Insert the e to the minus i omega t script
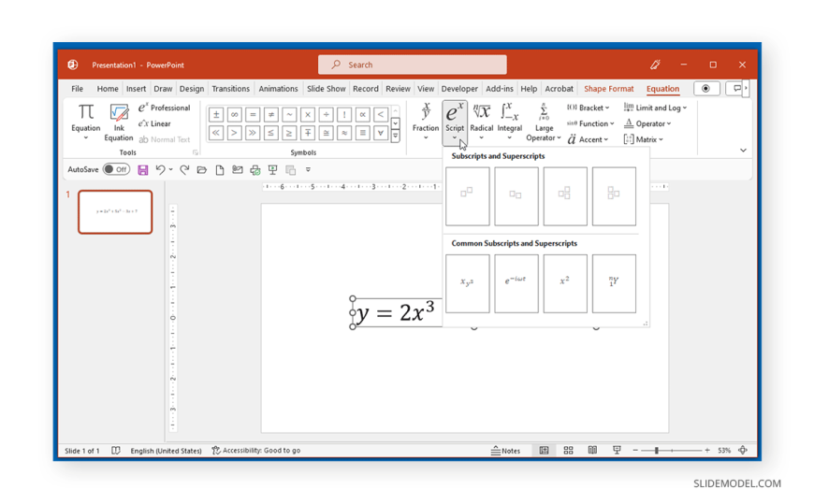 point(516,283)
